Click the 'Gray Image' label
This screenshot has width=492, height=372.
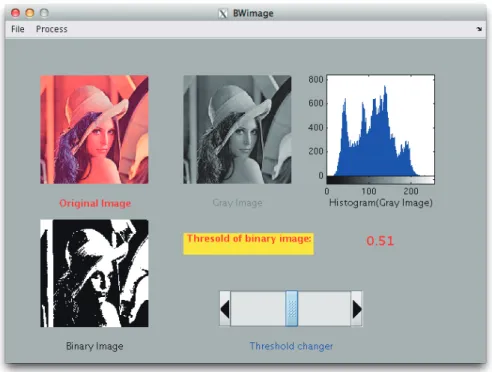(x=237, y=203)
